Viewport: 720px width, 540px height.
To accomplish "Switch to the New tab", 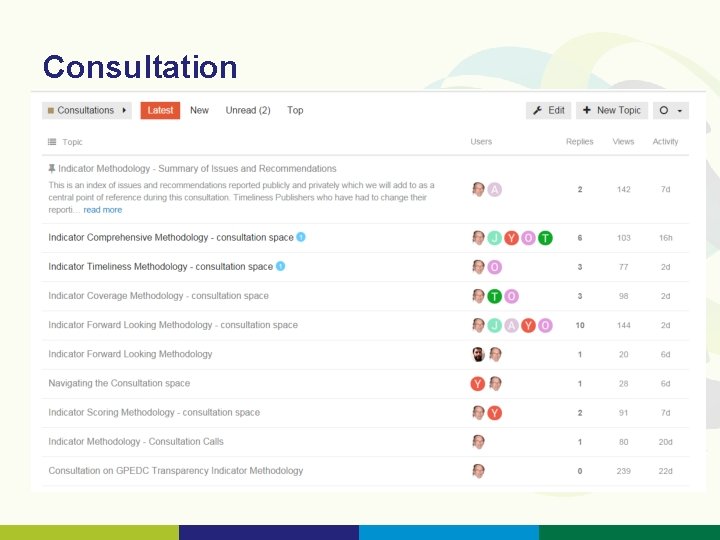I will pos(199,110).
